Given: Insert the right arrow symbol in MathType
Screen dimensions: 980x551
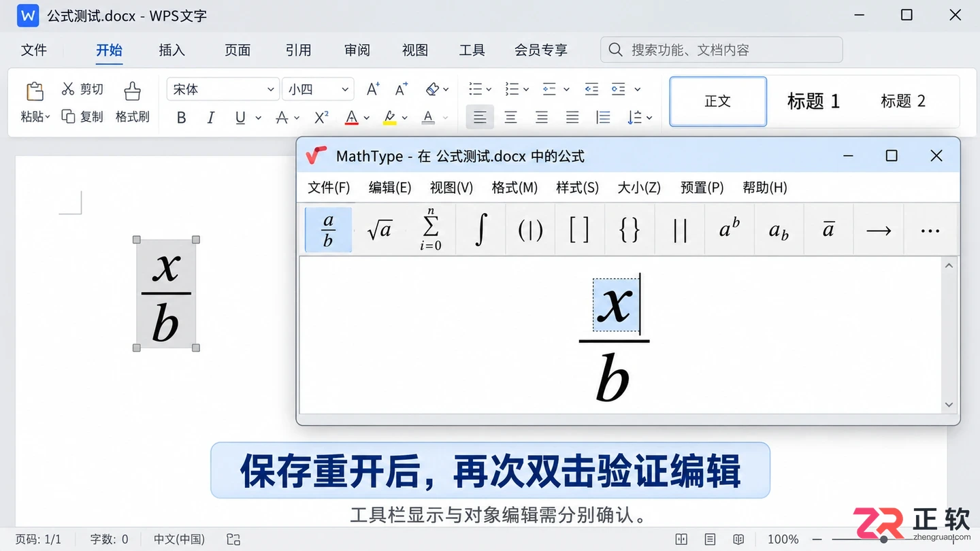Looking at the screenshot, I should 879,231.
